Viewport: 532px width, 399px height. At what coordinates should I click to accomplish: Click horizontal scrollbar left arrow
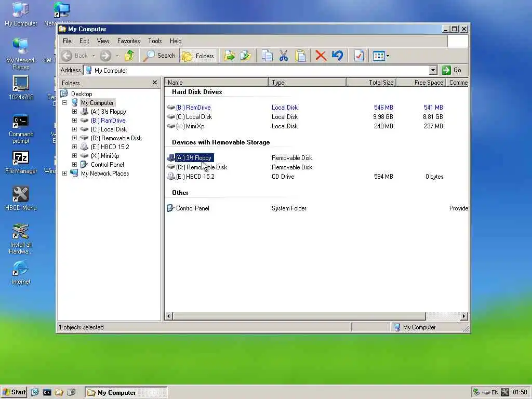(x=169, y=316)
